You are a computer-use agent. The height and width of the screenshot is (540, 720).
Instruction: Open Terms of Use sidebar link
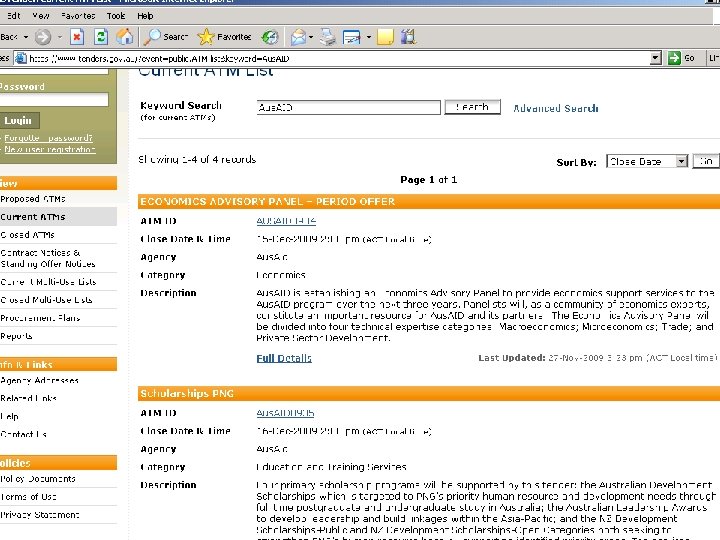coord(28,496)
